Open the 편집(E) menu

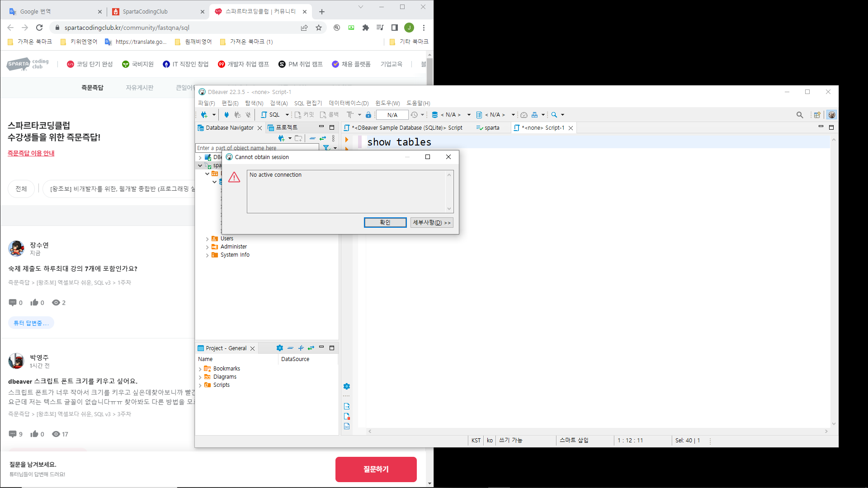[230, 103]
